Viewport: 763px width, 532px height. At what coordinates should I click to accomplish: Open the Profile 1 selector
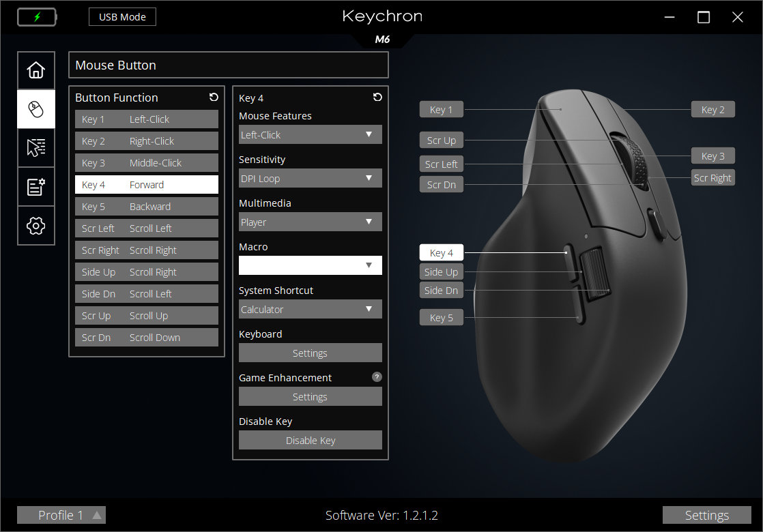61,515
